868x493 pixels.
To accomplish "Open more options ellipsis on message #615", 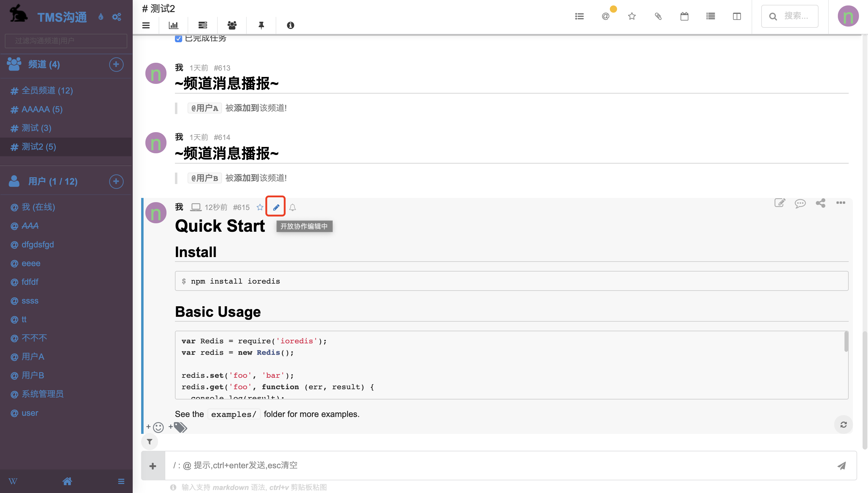I will [841, 202].
